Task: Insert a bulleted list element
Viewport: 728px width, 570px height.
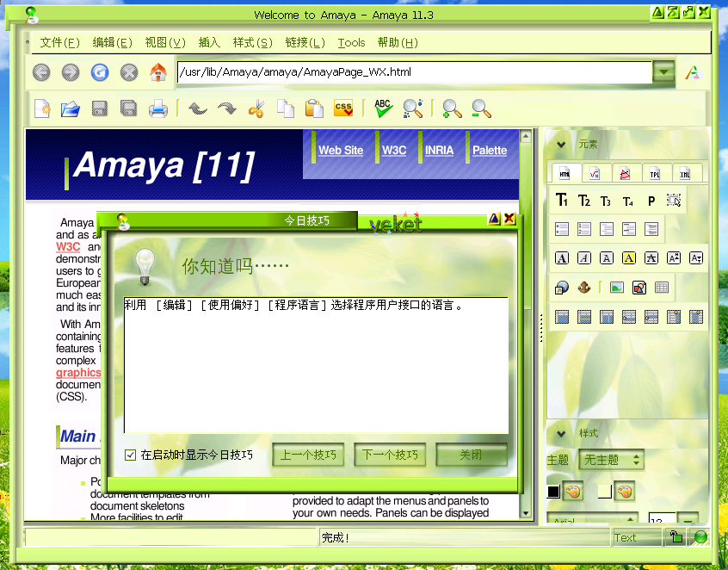Action: click(562, 229)
